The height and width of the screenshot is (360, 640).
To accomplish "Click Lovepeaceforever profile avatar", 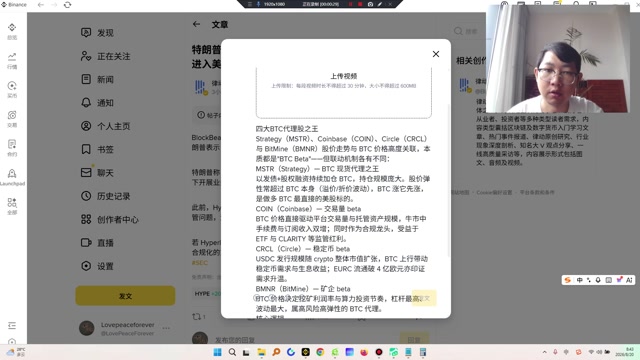I will pos(87,328).
